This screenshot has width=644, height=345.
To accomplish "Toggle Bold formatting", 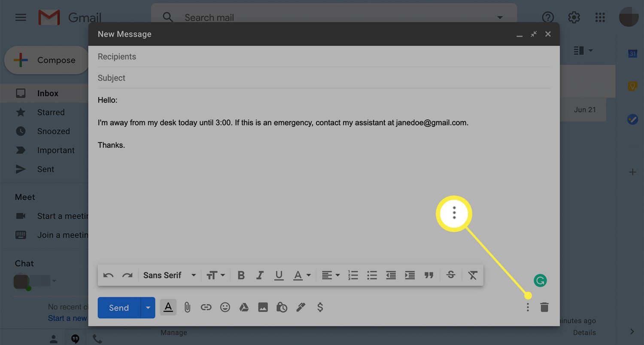I will (241, 275).
